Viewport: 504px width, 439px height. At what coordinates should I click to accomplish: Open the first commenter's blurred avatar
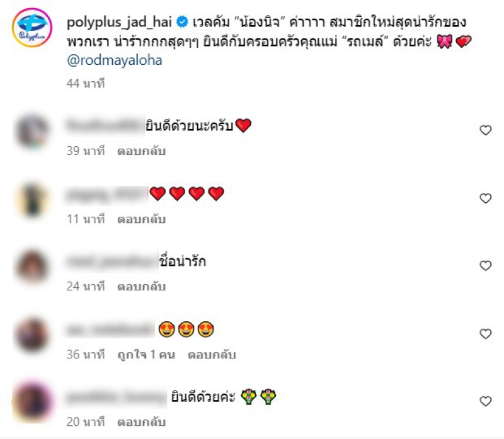point(32,131)
